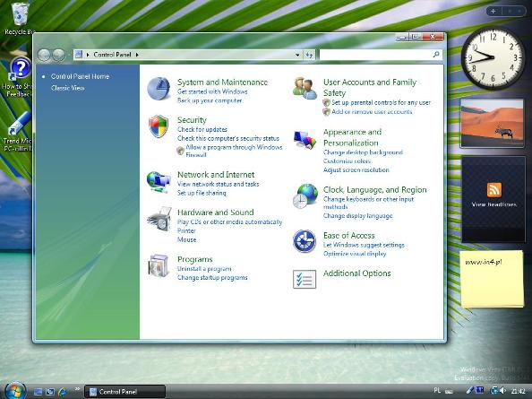The height and width of the screenshot is (399, 532).
Task: Click the Control Panel taskbar button
Action: (124, 392)
